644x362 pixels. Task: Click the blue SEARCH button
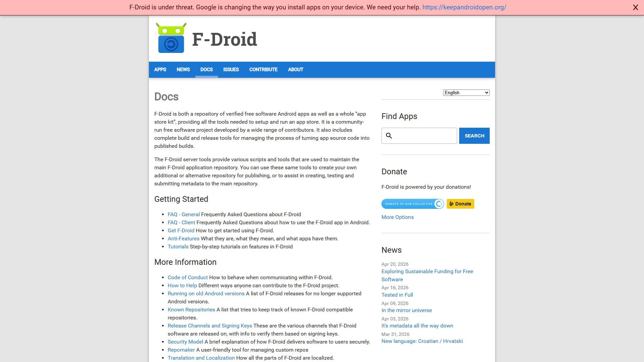474,136
